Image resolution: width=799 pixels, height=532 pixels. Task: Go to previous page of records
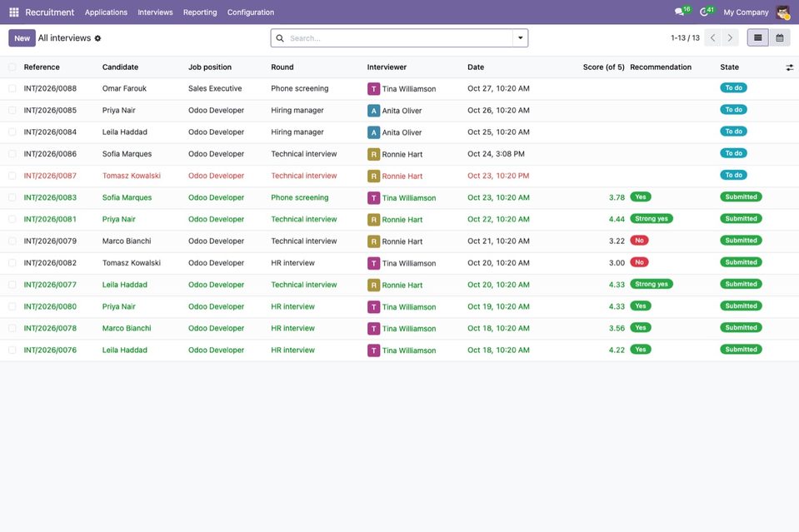[x=713, y=37]
